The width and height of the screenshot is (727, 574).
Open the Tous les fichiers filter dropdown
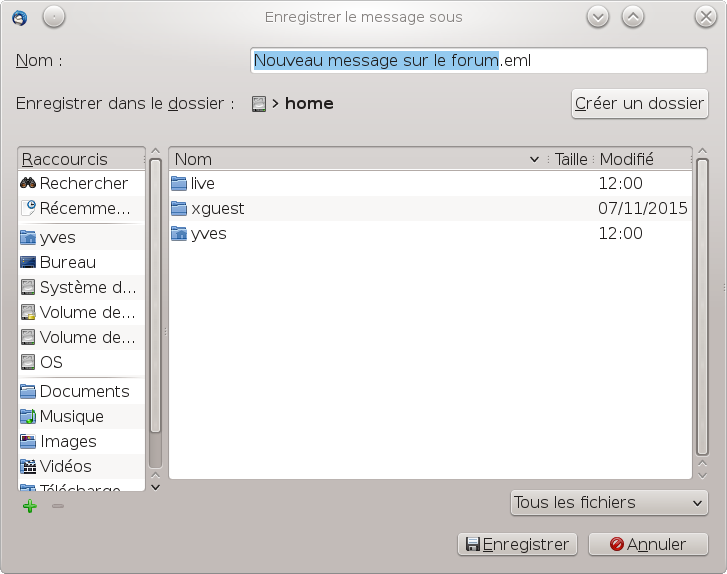[x=608, y=503]
